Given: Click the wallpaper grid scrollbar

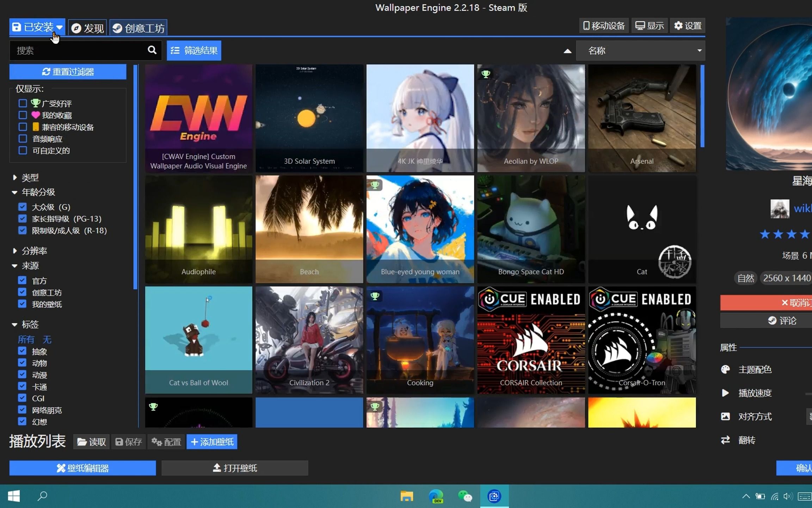Looking at the screenshot, I should pyautogui.click(x=702, y=106).
